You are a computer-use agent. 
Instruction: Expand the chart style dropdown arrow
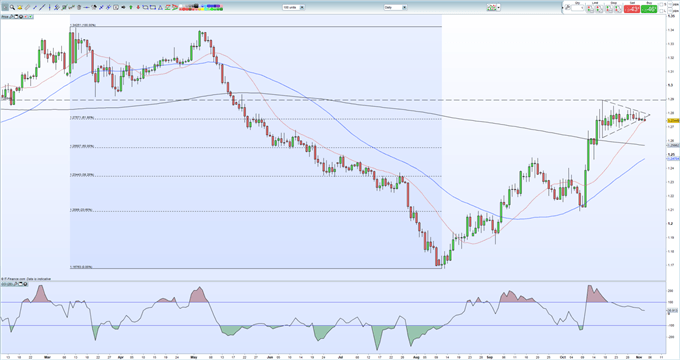(499, 8)
